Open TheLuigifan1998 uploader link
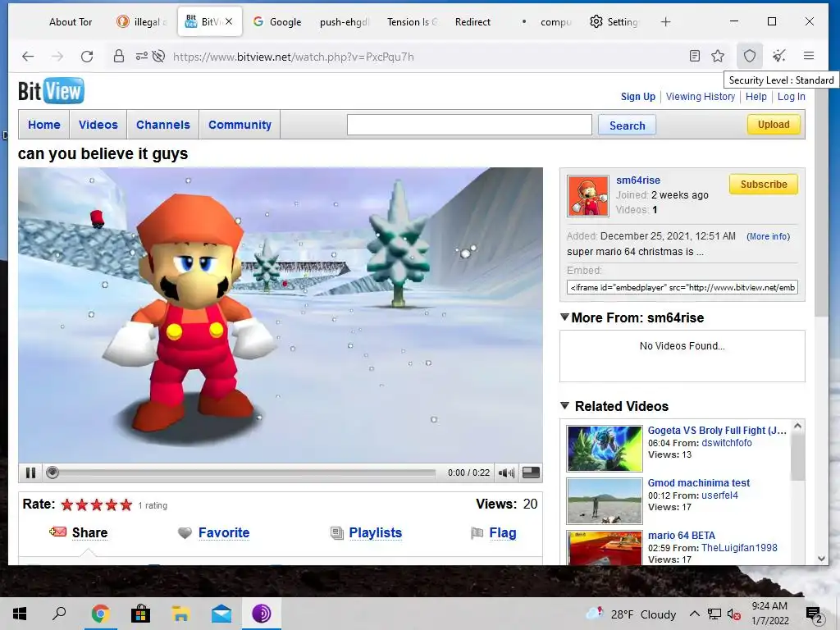The image size is (840, 630). (x=739, y=547)
